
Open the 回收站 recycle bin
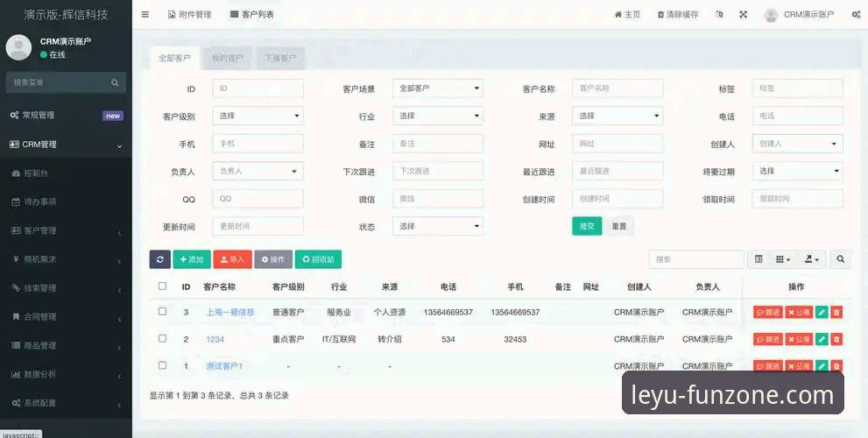(318, 259)
